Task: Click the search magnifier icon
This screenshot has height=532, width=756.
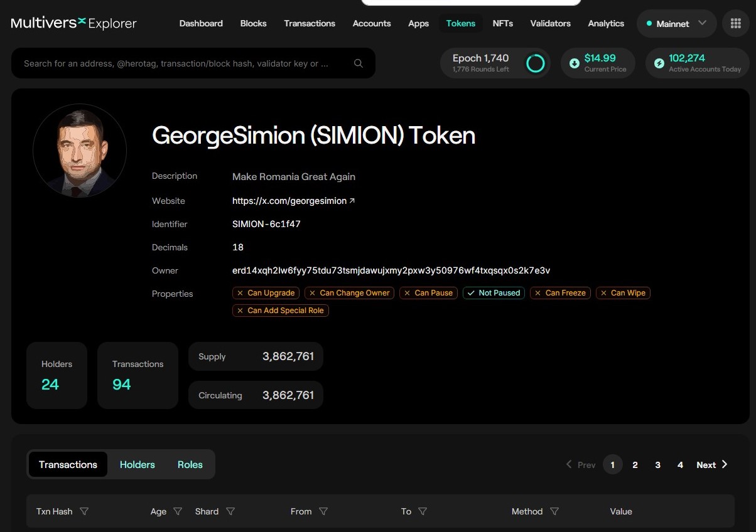Action: [x=359, y=63]
